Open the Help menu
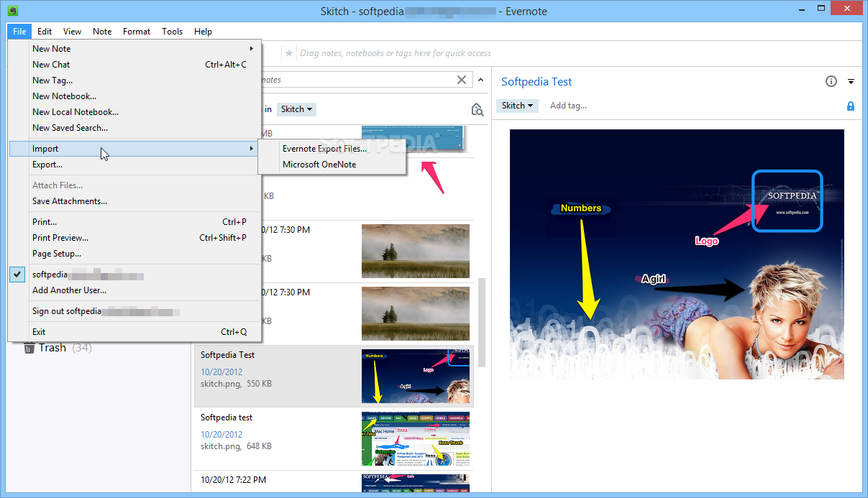This screenshot has width=868, height=498. (204, 32)
